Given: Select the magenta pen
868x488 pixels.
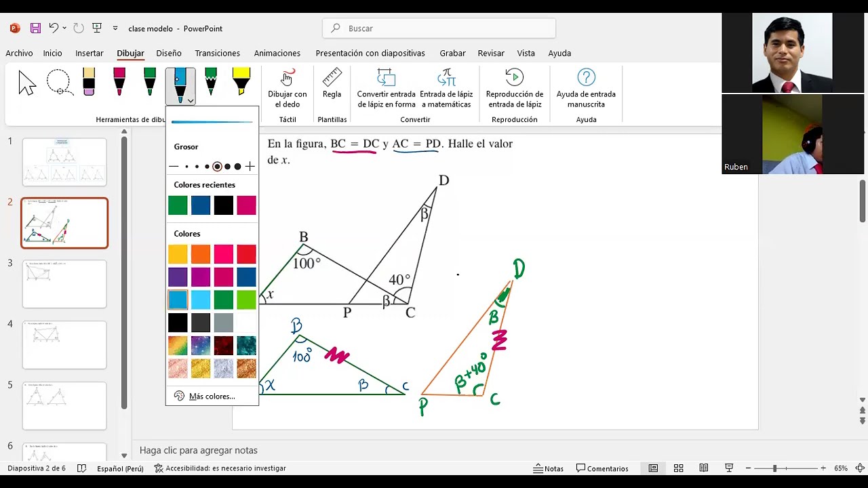Looking at the screenshot, I should (119, 81).
